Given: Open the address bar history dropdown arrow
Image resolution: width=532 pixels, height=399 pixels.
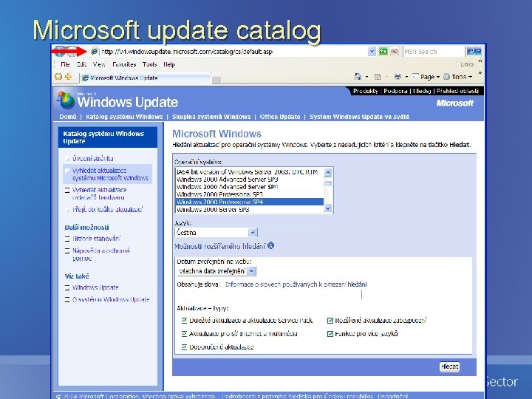Looking at the screenshot, I should (372, 52).
